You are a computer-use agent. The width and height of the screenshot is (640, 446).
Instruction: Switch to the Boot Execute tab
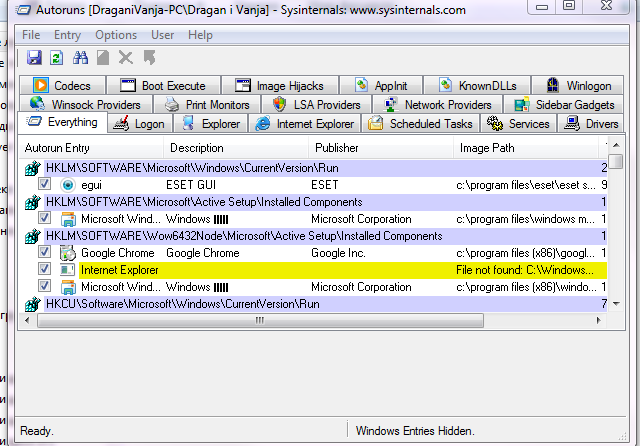(164, 85)
